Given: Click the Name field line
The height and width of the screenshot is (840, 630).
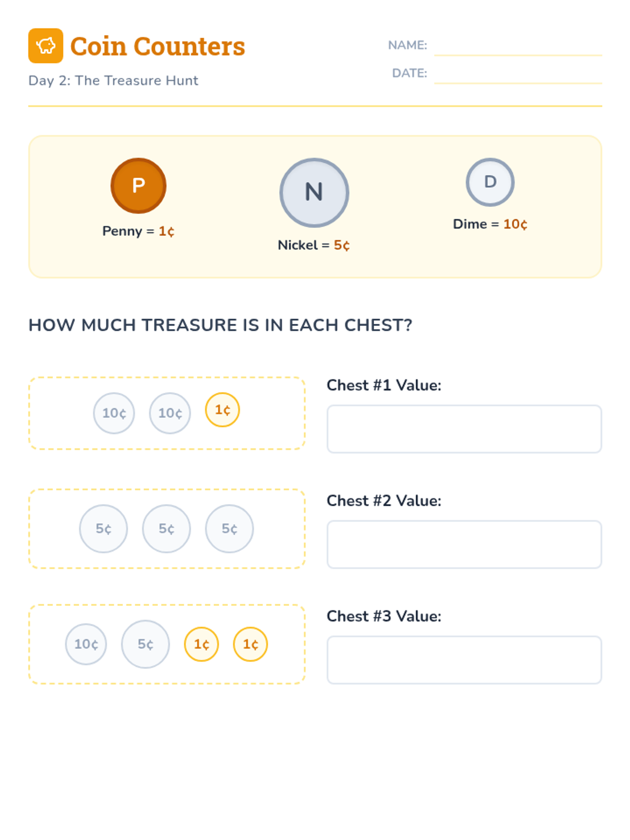Looking at the screenshot, I should point(518,47).
